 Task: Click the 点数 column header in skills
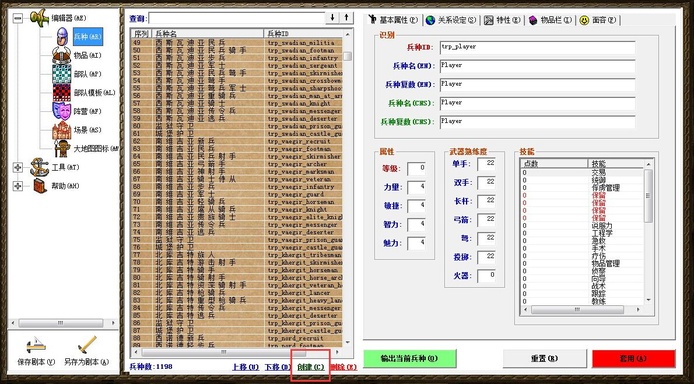point(554,164)
